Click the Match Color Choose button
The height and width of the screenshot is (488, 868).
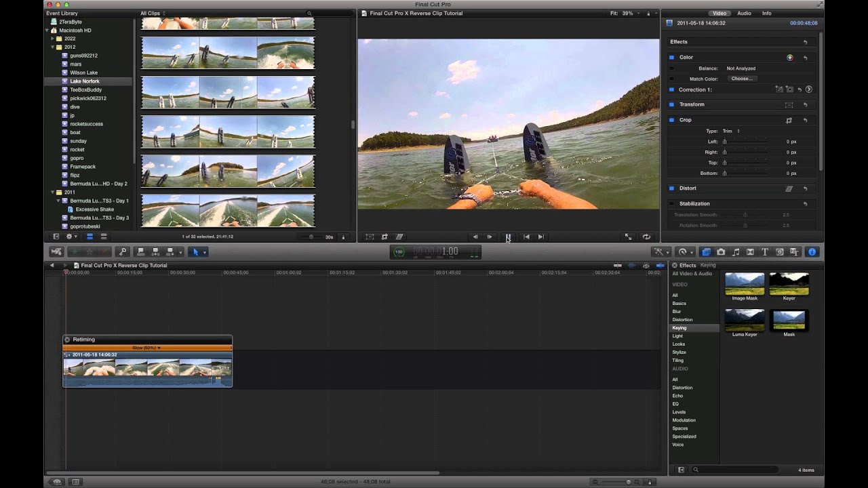[742, 79]
